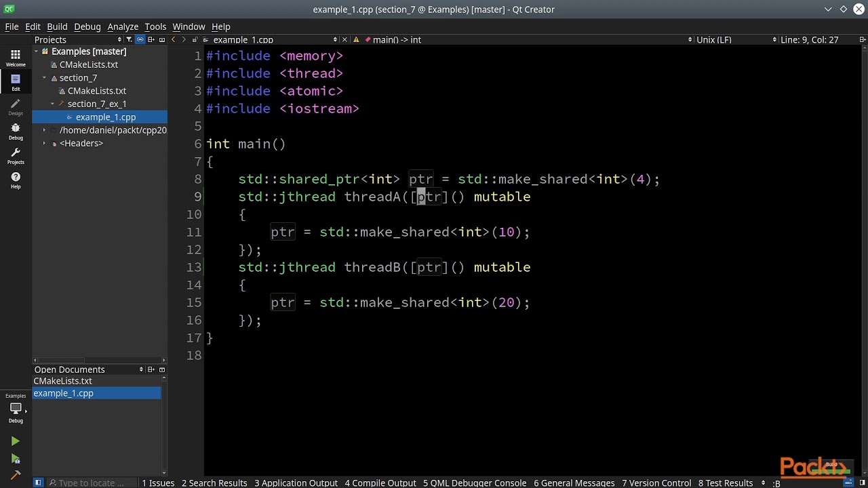Viewport: 868px width, 488px height.
Task: Show the 4 Compile Output pane
Action: point(380,483)
